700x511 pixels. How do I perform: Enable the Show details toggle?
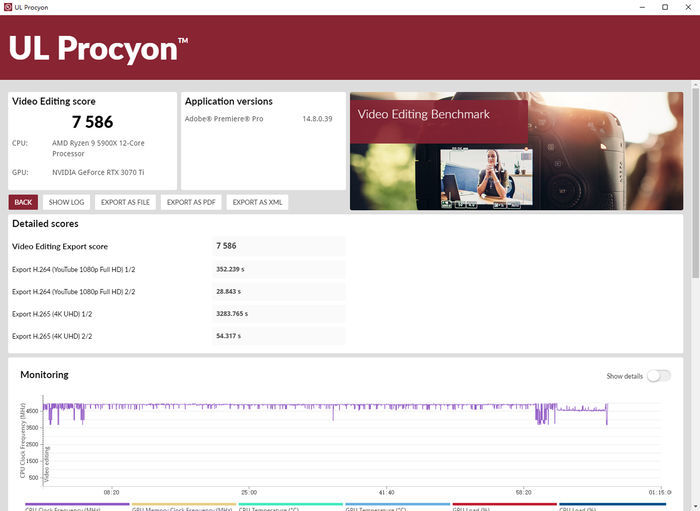(658, 376)
